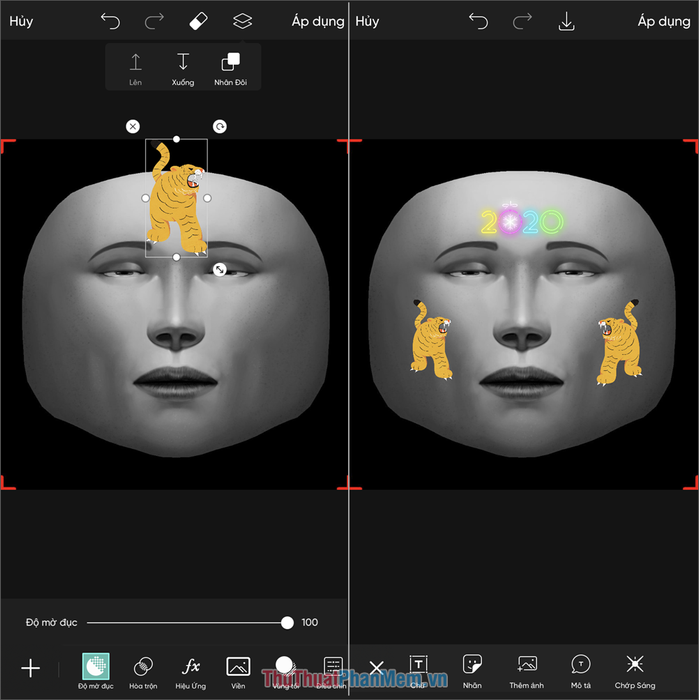Open the Vùng tối shadow tool
Screen dimensions: 699x700
point(285,671)
